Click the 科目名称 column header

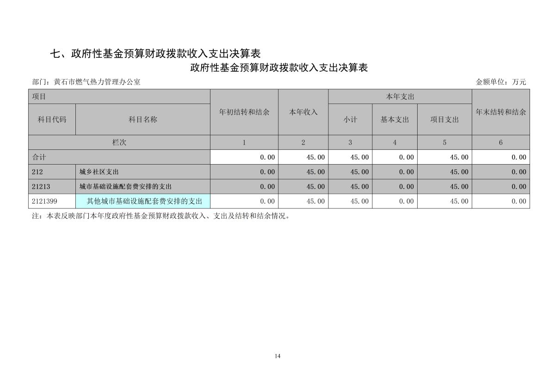pyautogui.click(x=143, y=119)
